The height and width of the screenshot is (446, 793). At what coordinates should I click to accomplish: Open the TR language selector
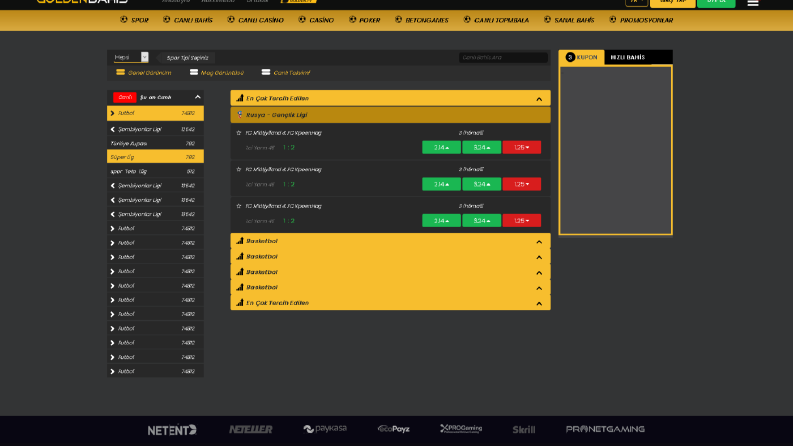(x=636, y=2)
